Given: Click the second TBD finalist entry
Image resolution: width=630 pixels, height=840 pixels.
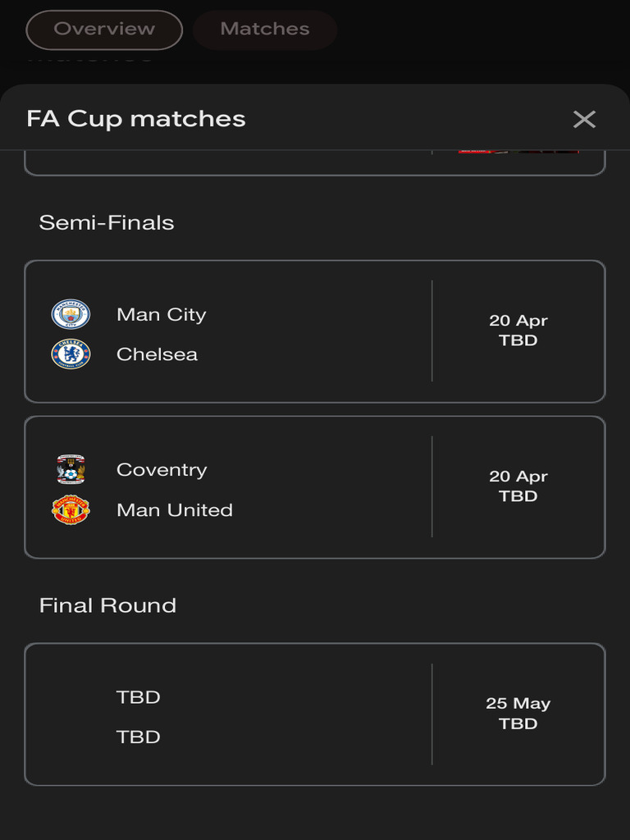Looking at the screenshot, I should [x=139, y=737].
